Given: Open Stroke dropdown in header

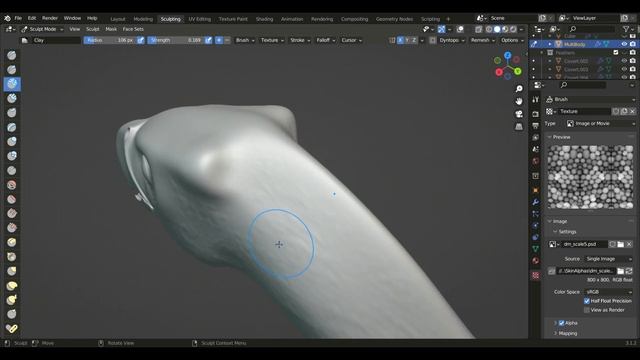Looking at the screenshot, I should 300,40.
